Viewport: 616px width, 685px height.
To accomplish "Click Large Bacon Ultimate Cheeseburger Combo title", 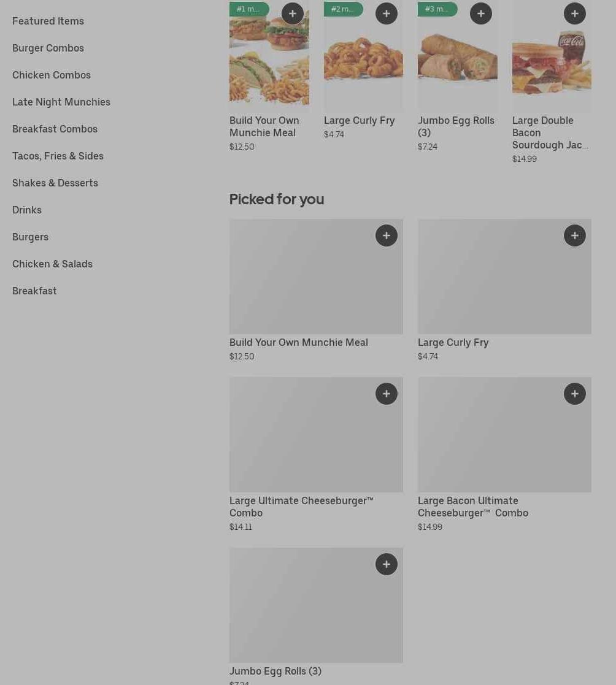I will tap(472, 507).
